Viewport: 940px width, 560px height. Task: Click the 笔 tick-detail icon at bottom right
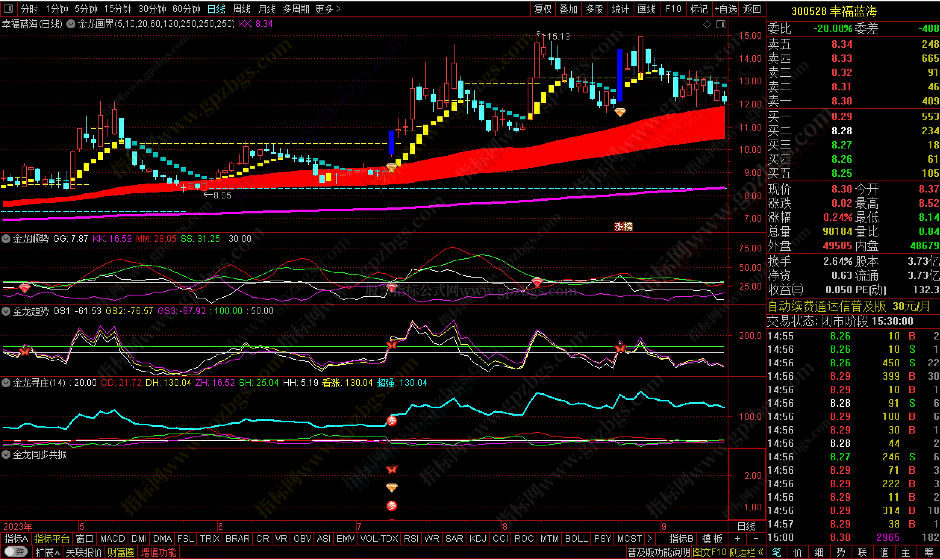click(x=776, y=553)
